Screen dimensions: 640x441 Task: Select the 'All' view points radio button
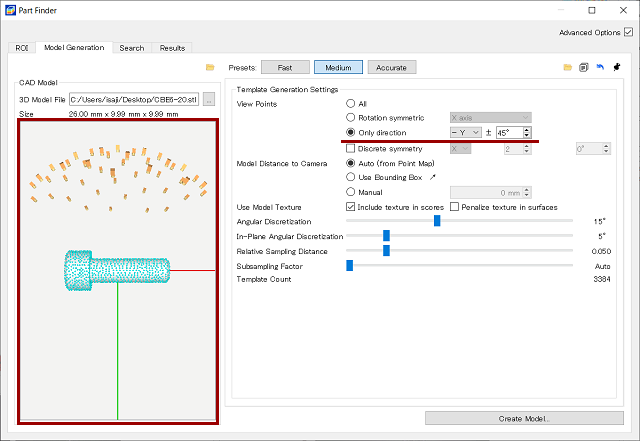click(350, 103)
